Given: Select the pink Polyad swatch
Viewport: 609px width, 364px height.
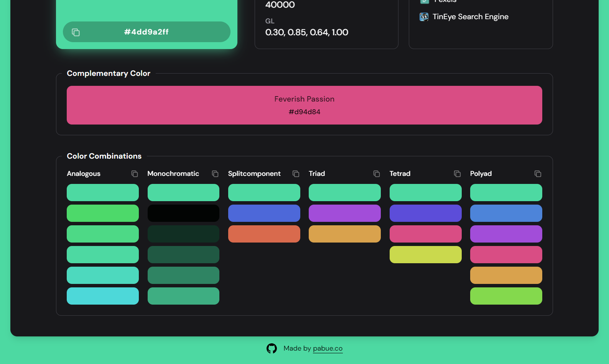Looking at the screenshot, I should click(506, 254).
